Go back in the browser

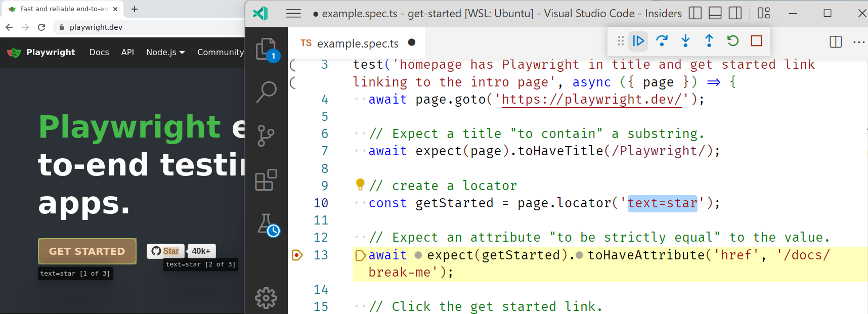[9, 27]
